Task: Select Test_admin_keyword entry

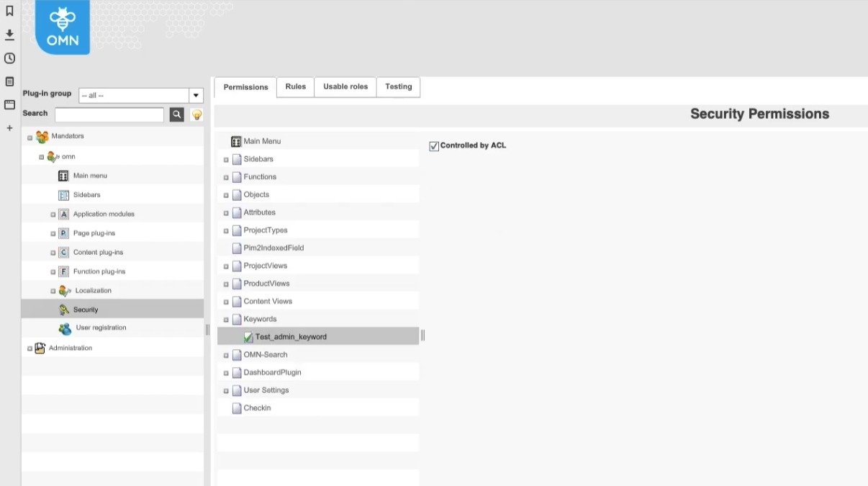Action: (291, 337)
